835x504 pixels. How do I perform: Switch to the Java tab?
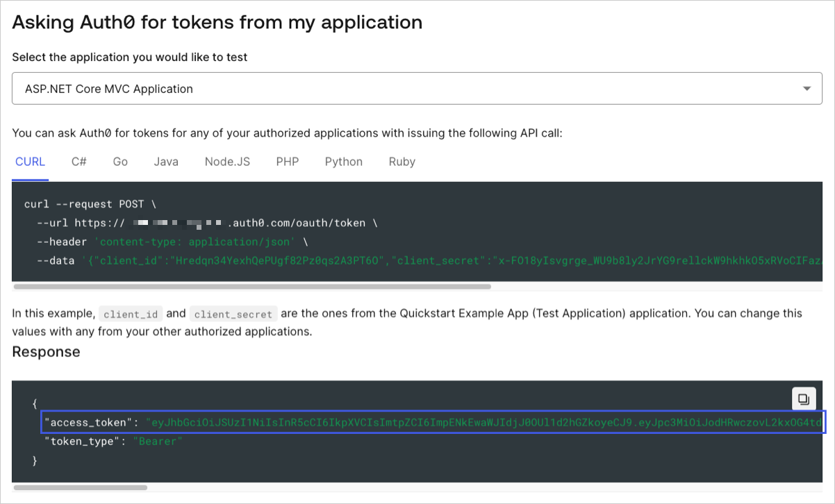click(166, 162)
